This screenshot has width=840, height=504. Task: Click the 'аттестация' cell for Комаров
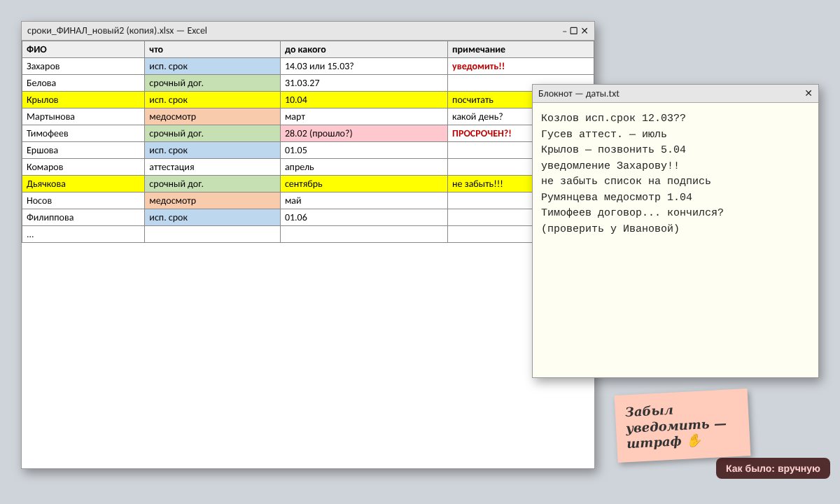pos(213,167)
